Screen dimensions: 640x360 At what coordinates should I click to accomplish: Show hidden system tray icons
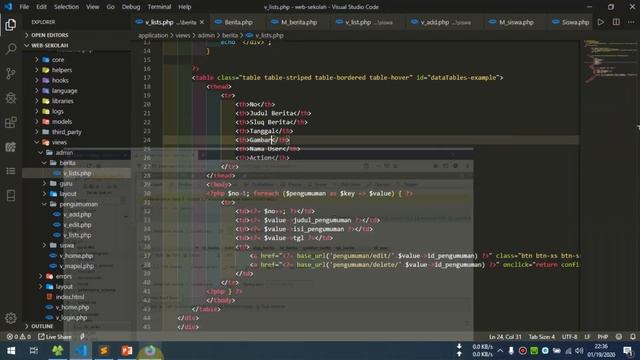pos(500,351)
